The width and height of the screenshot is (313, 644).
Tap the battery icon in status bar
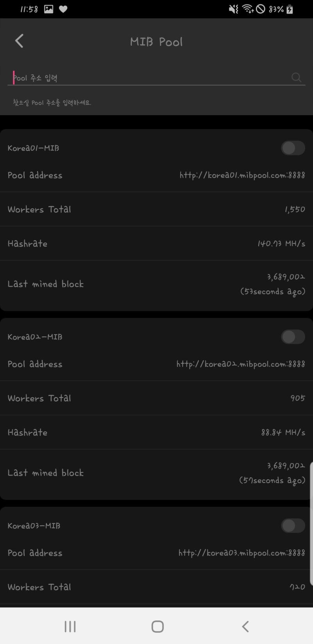[x=290, y=9]
